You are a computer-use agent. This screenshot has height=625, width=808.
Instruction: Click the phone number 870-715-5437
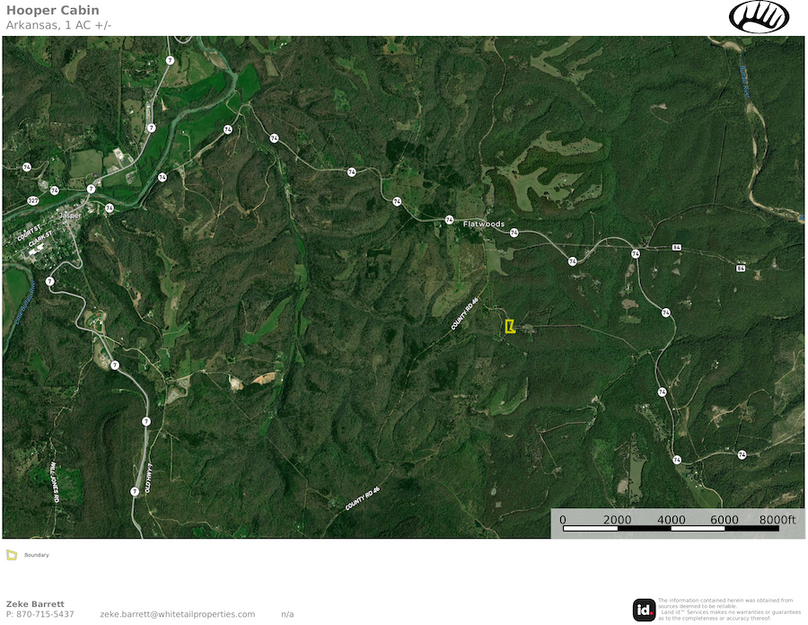click(46, 614)
